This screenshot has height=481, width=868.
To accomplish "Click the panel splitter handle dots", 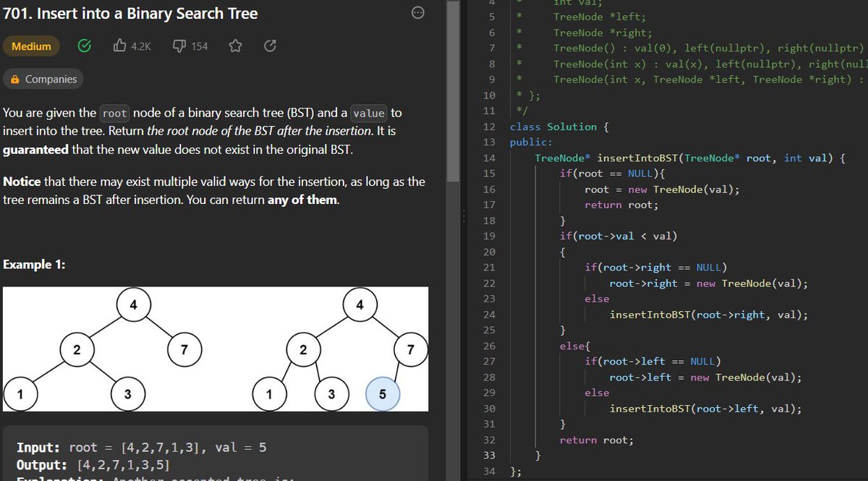I will tap(464, 216).
